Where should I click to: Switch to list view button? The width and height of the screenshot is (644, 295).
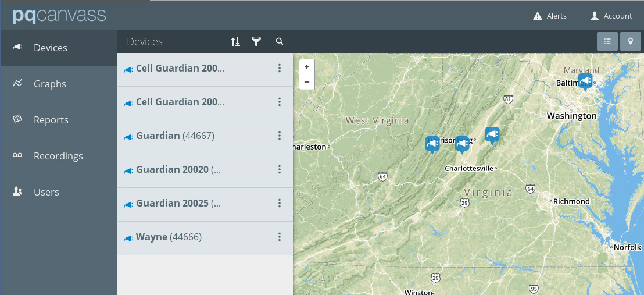click(x=607, y=41)
